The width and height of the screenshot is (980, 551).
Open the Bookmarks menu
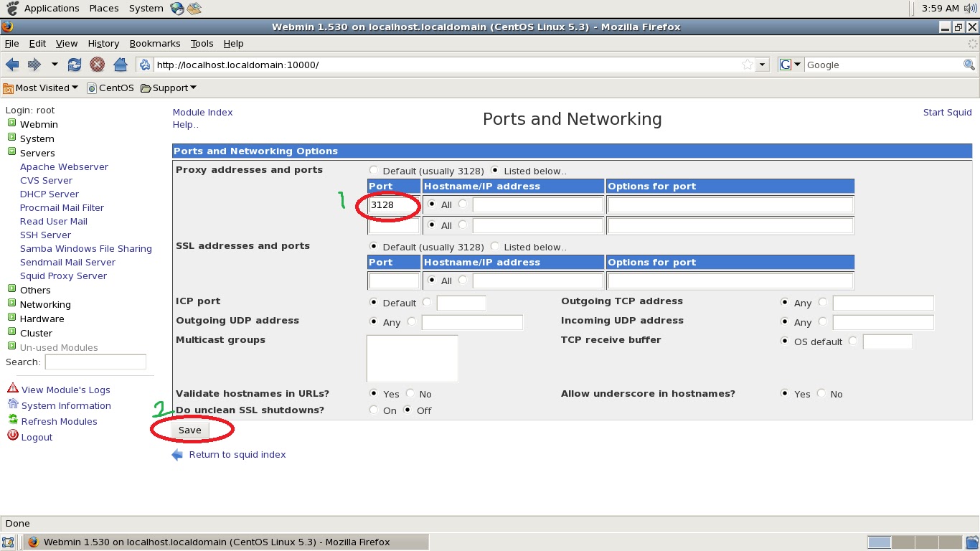point(155,43)
